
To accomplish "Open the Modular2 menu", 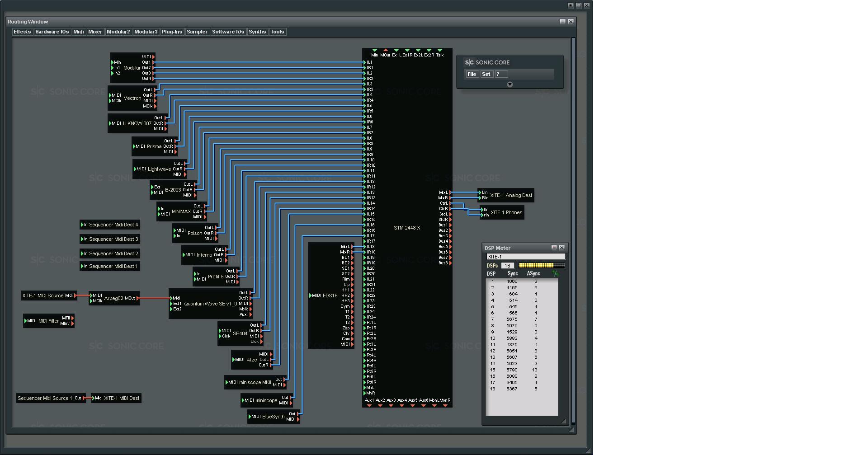I will click(118, 32).
